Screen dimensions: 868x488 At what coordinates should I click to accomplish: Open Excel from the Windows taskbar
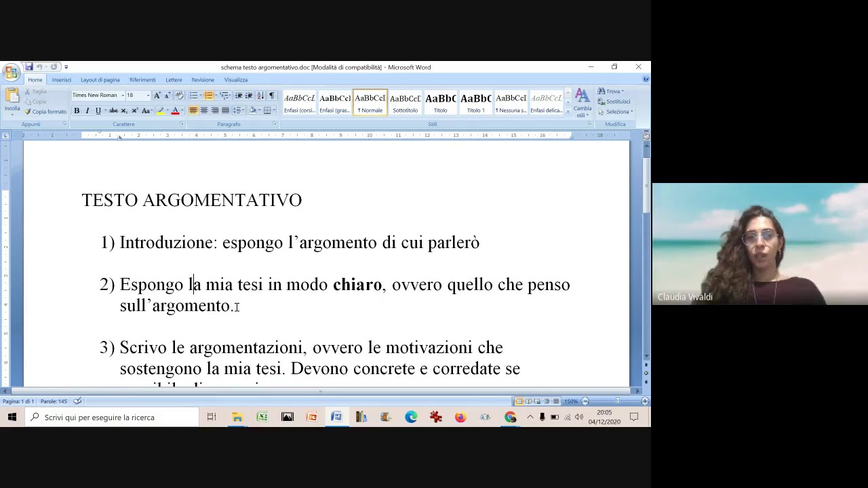262,417
